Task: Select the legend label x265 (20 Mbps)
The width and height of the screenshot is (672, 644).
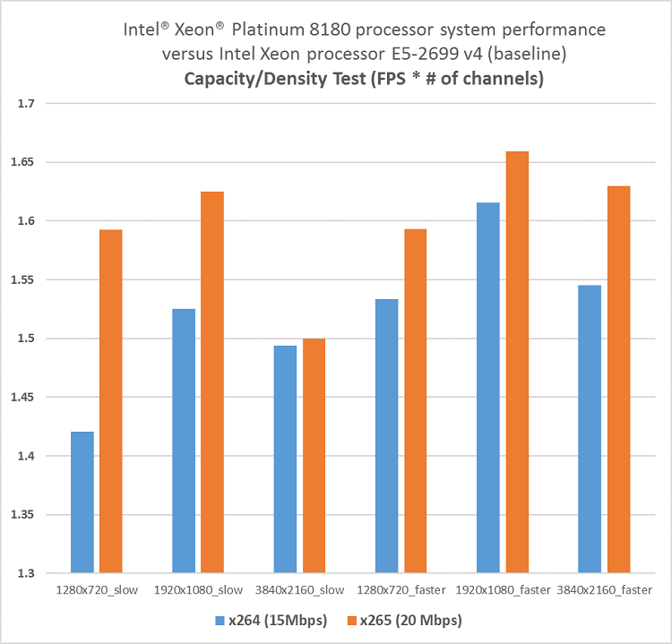Action: point(411,621)
